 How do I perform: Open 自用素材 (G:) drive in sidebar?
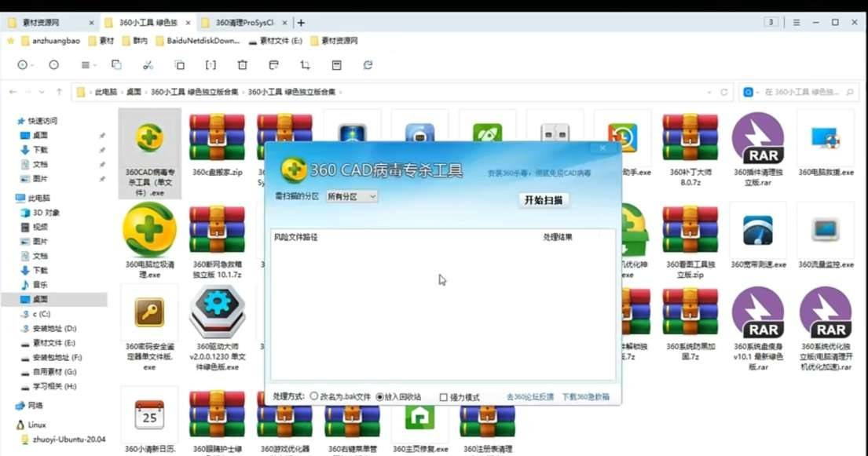[49, 372]
